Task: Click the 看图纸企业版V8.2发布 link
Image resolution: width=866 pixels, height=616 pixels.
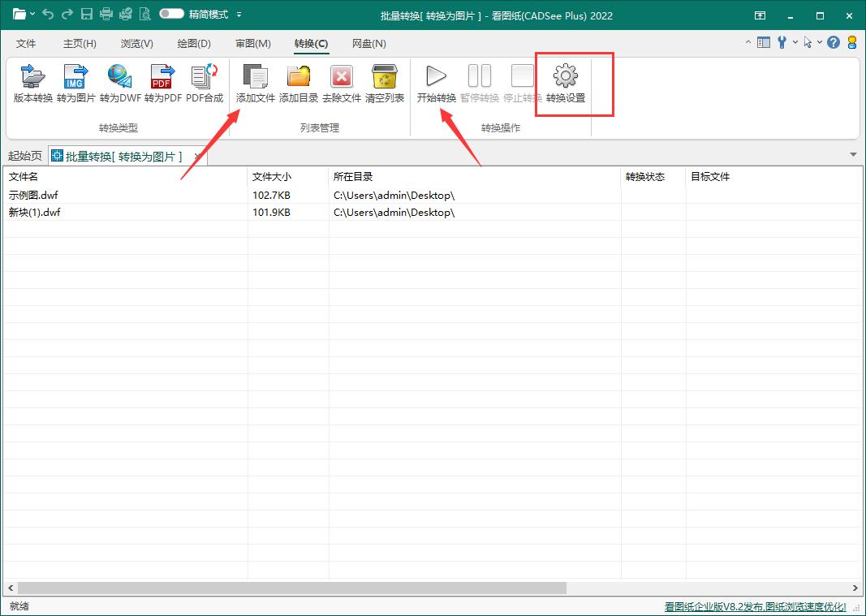Action: click(x=755, y=606)
